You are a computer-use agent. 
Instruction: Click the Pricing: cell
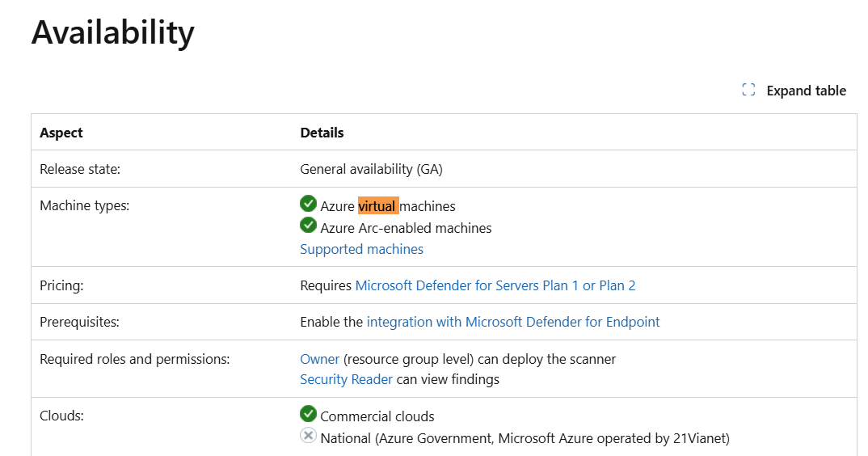(x=61, y=285)
